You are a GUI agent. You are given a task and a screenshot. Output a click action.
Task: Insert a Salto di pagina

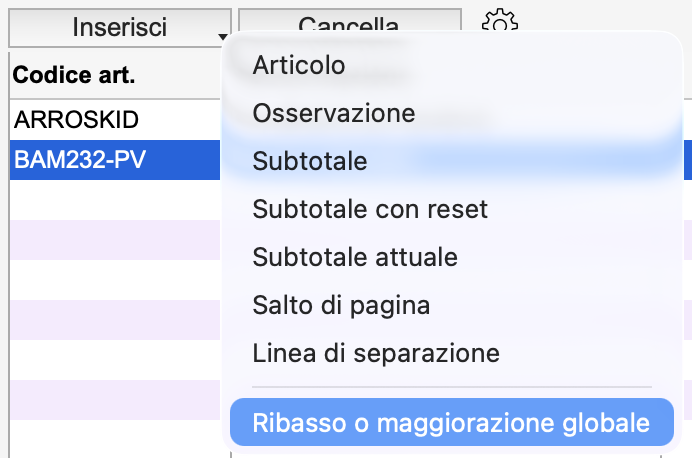[x=341, y=305]
